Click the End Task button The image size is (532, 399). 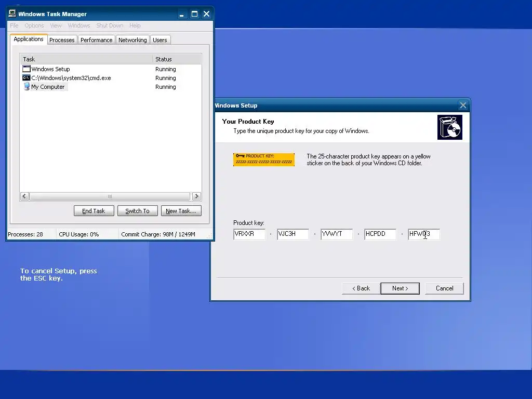[94, 211]
